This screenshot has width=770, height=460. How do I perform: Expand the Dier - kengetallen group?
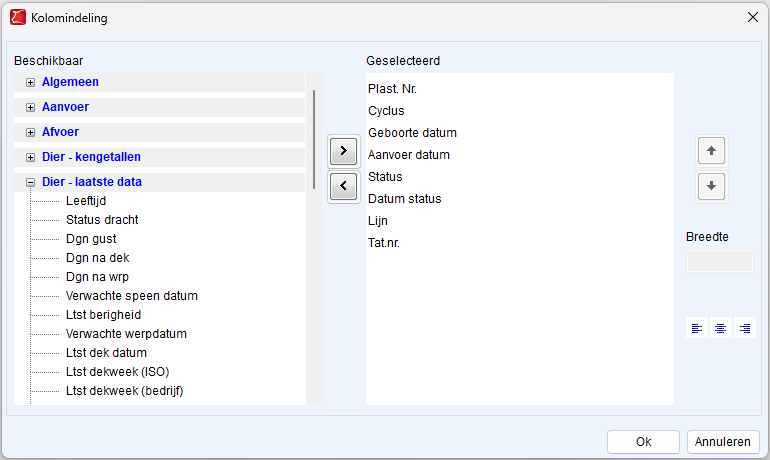[x=30, y=158]
